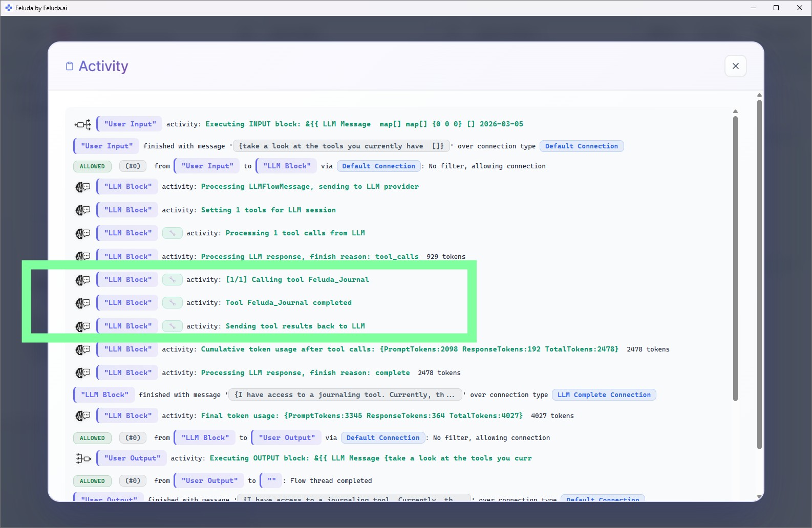Viewport: 812px width, 528px height.
Task: Click LLM icon on Cumulative token usage row
Action: 83,349
